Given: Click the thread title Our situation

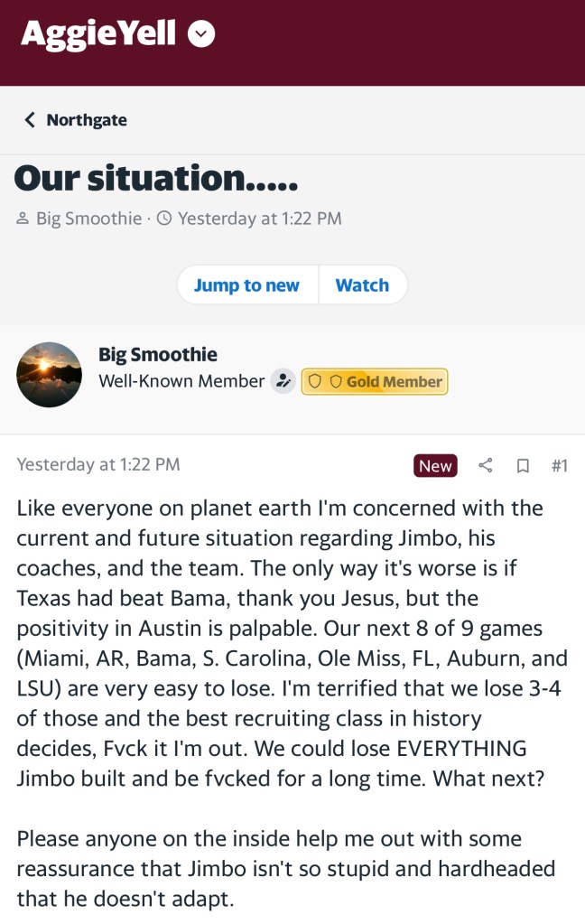Looking at the screenshot, I should click(156, 179).
